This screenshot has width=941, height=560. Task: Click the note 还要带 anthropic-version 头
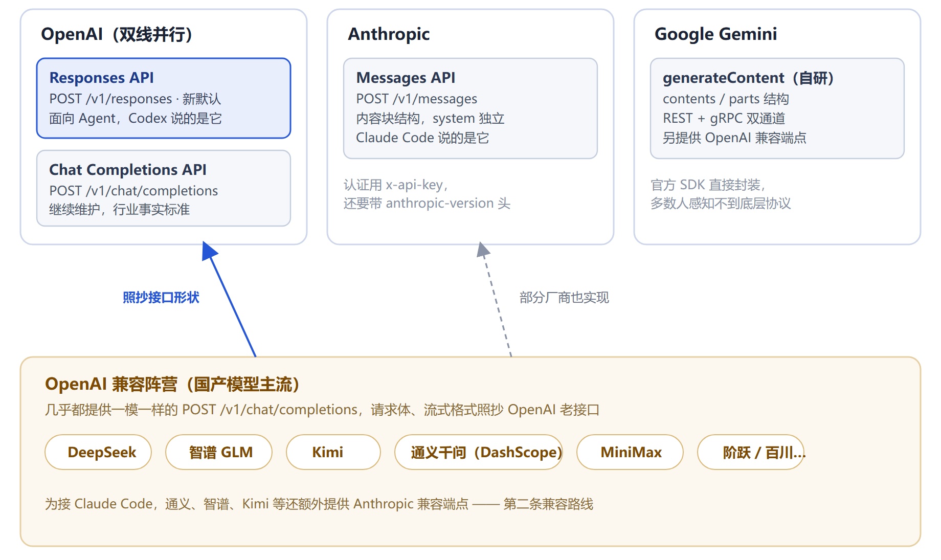(x=427, y=204)
